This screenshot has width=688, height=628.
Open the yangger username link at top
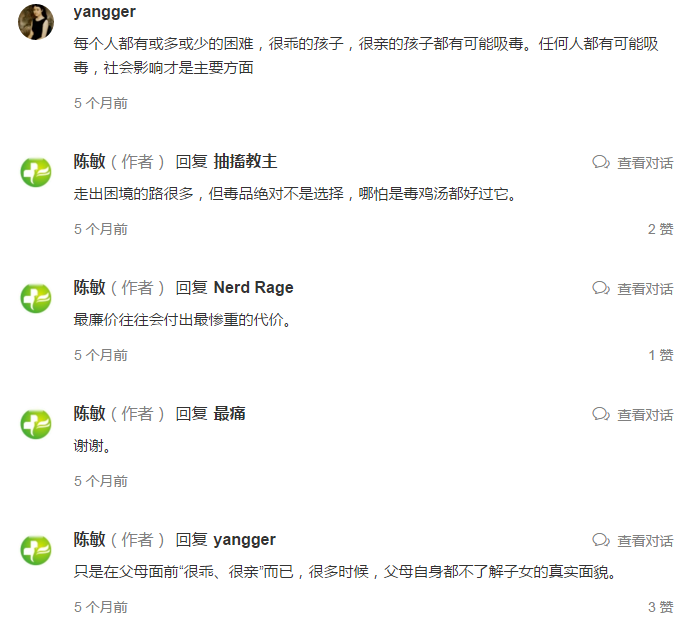coord(104,12)
